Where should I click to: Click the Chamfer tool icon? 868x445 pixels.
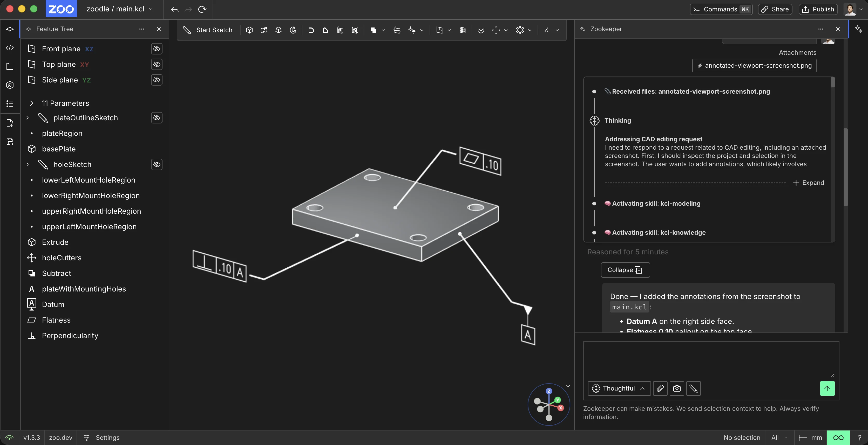point(325,30)
